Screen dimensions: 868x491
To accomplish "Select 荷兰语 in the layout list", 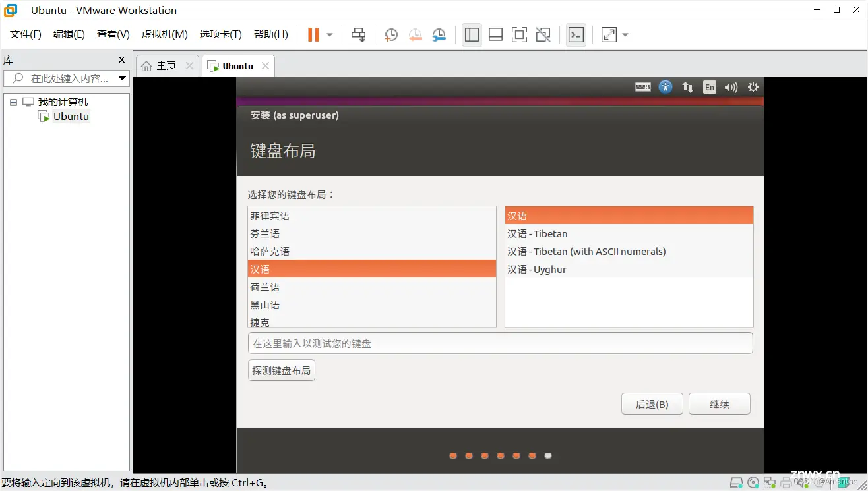I will coord(372,287).
